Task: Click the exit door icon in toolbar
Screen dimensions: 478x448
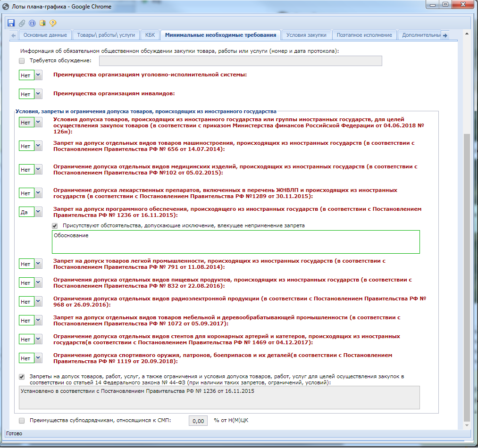Action: [42, 23]
